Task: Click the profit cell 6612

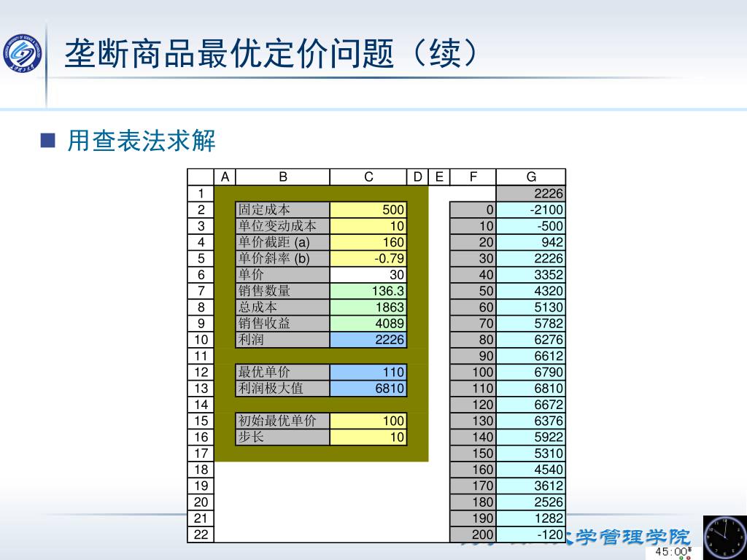Action: (x=531, y=356)
